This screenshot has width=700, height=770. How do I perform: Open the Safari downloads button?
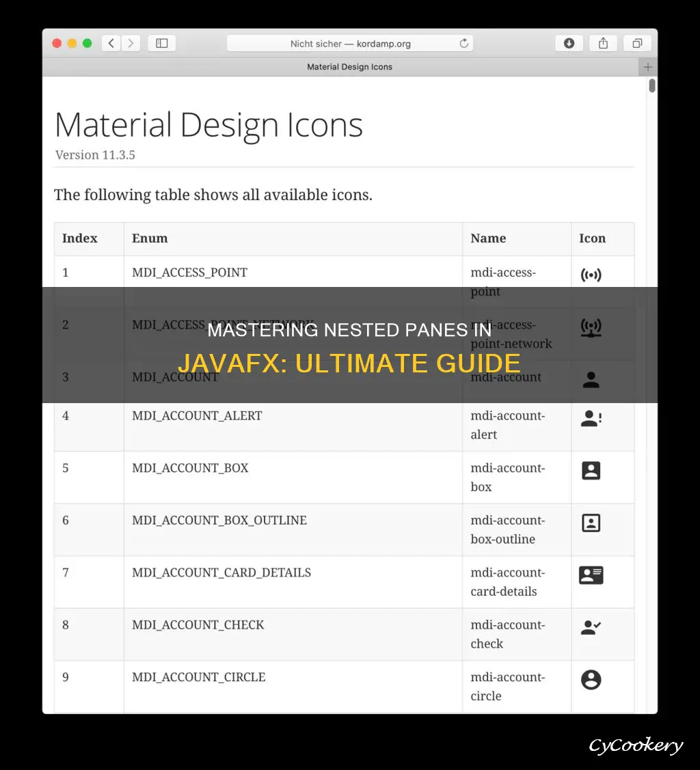coord(569,43)
